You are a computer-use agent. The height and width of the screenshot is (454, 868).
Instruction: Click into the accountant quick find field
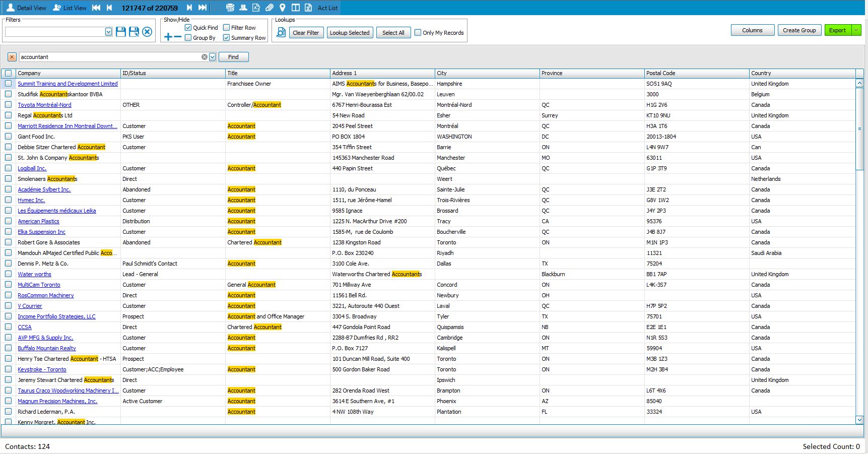click(x=110, y=57)
